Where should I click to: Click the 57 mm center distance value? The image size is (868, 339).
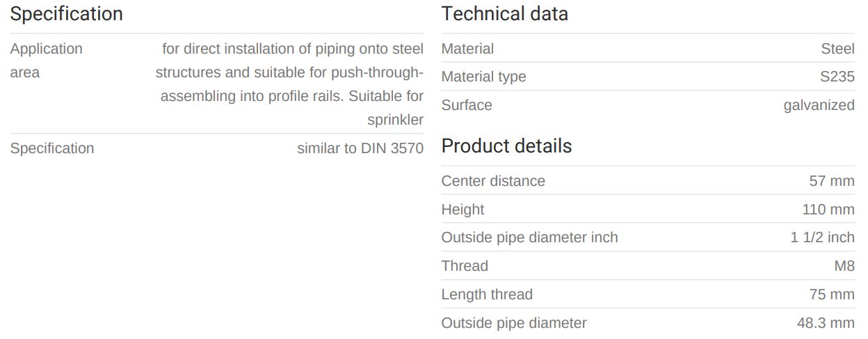tap(832, 181)
